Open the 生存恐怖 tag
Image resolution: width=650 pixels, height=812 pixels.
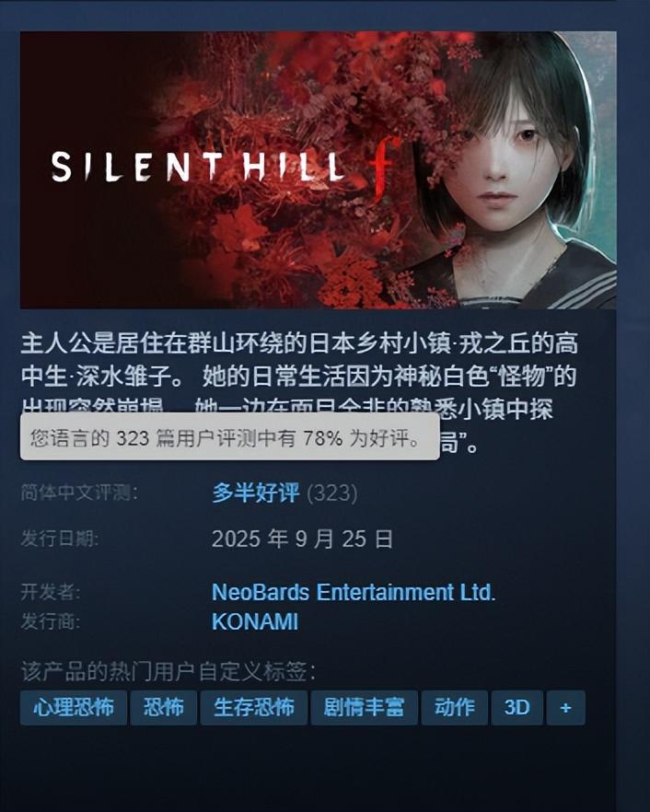254,707
